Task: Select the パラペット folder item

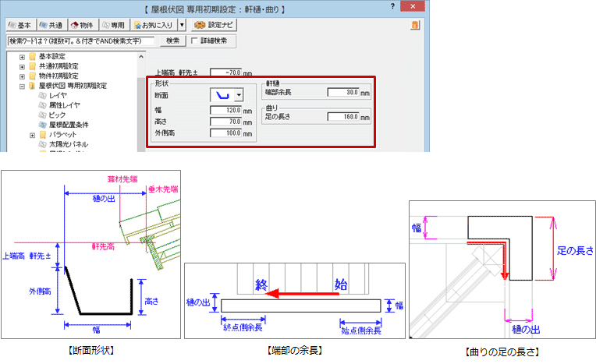Action: click(x=62, y=135)
